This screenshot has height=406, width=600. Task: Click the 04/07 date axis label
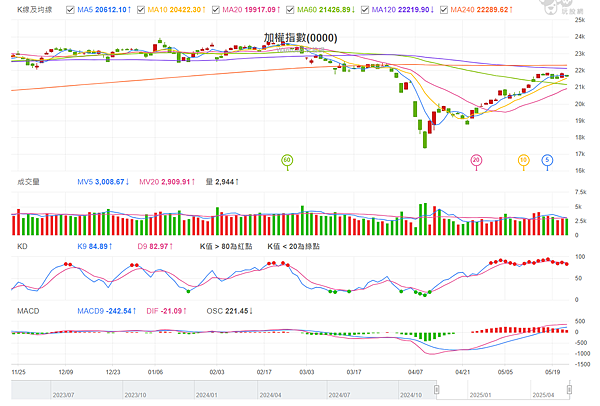(415, 372)
